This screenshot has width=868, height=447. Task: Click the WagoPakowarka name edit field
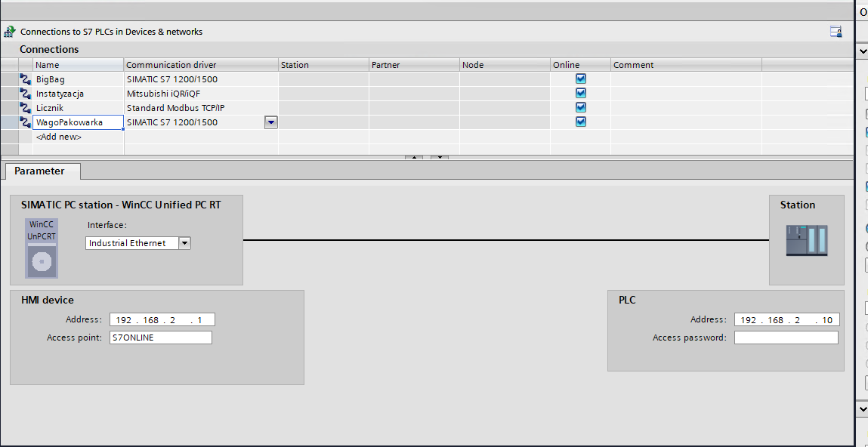(78, 122)
